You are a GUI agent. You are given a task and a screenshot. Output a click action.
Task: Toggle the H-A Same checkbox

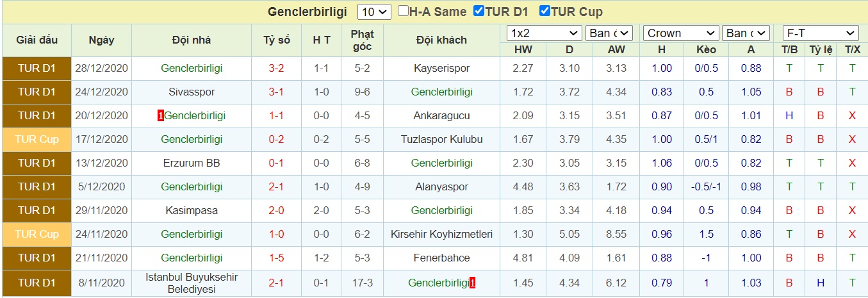(x=403, y=11)
